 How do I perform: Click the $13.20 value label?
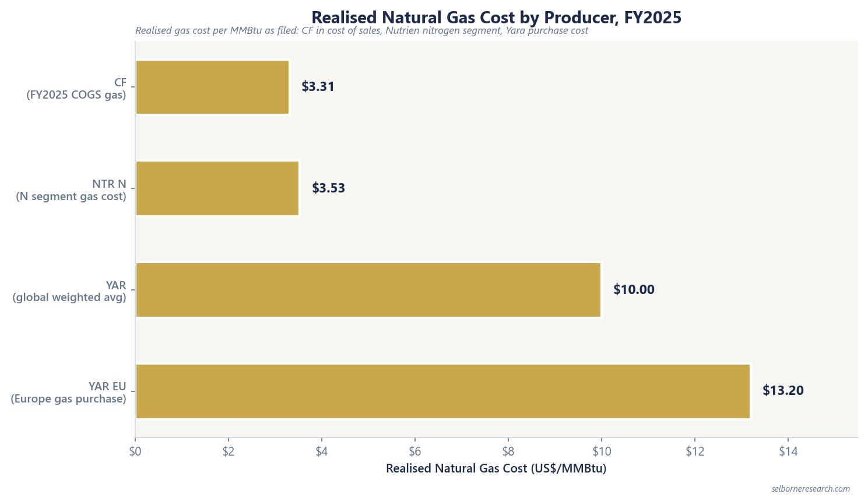click(x=783, y=391)
